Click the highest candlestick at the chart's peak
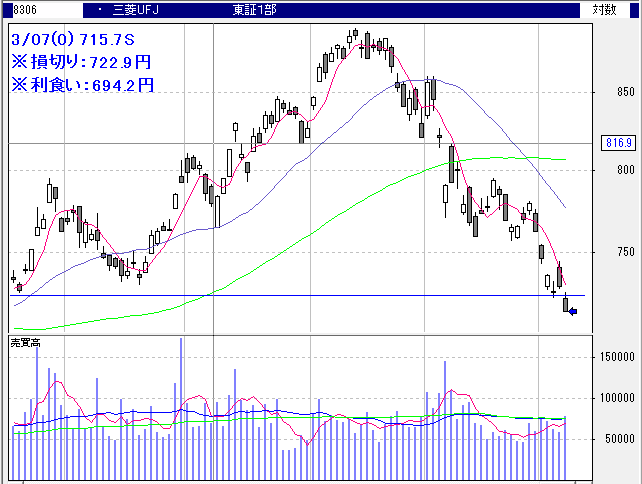Image resolution: width=642 pixels, height=484 pixels. 357,36
